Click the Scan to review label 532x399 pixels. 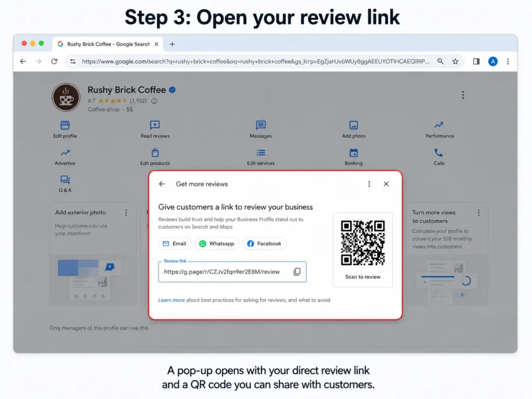[363, 277]
